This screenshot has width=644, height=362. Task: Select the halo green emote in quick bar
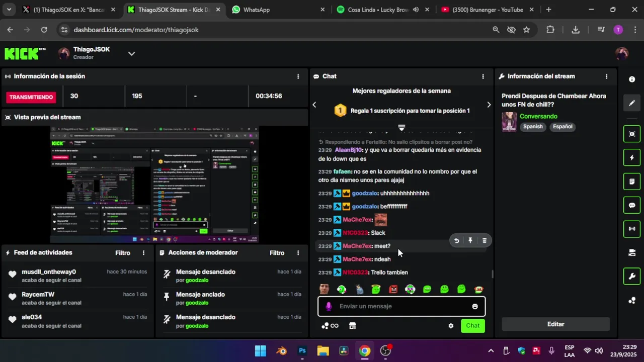[x=376, y=289]
